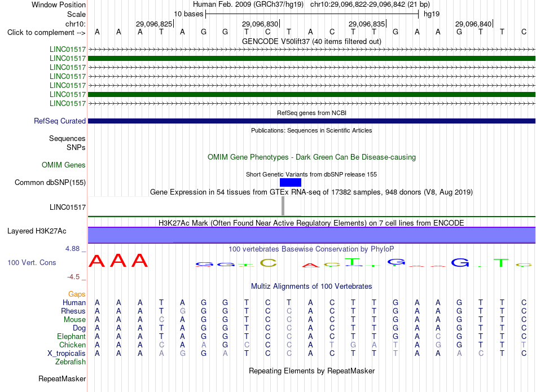Click the LINC01517 label in GTEx track
This screenshot has width=536, height=392.
click(x=67, y=207)
